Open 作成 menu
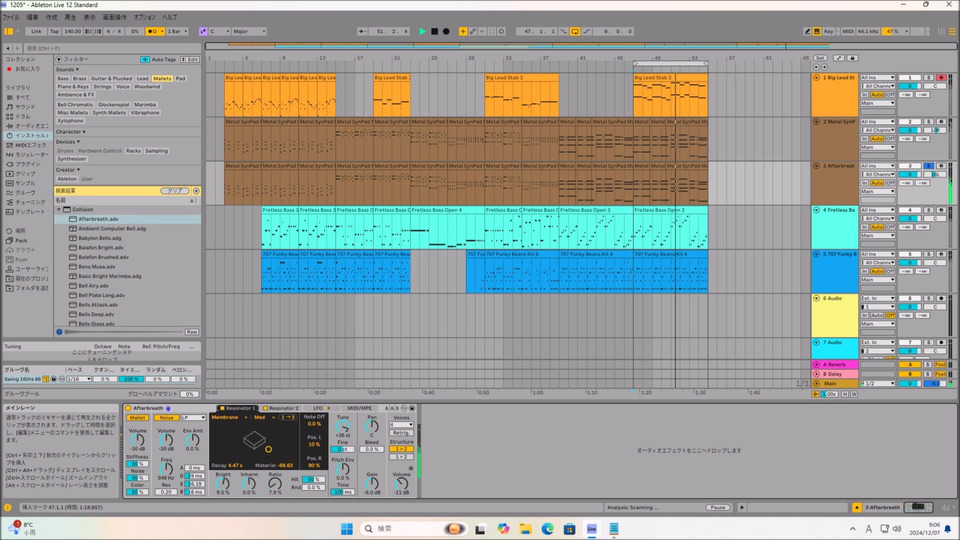The height and width of the screenshot is (540, 960). [52, 17]
